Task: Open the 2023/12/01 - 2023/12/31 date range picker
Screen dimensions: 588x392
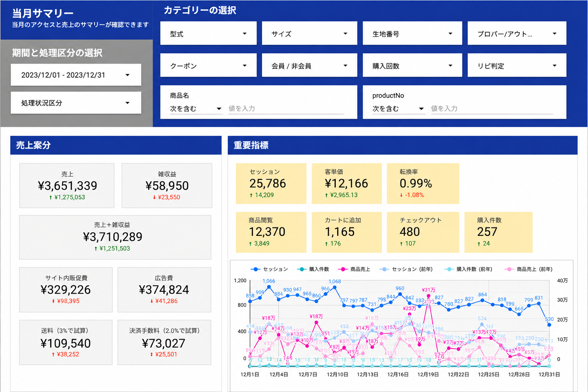Action: (x=76, y=75)
